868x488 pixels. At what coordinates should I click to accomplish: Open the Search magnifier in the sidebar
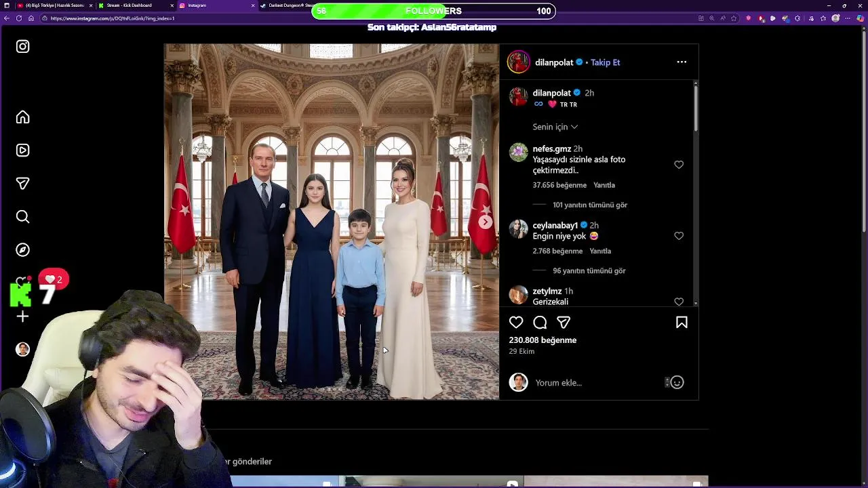coord(23,217)
